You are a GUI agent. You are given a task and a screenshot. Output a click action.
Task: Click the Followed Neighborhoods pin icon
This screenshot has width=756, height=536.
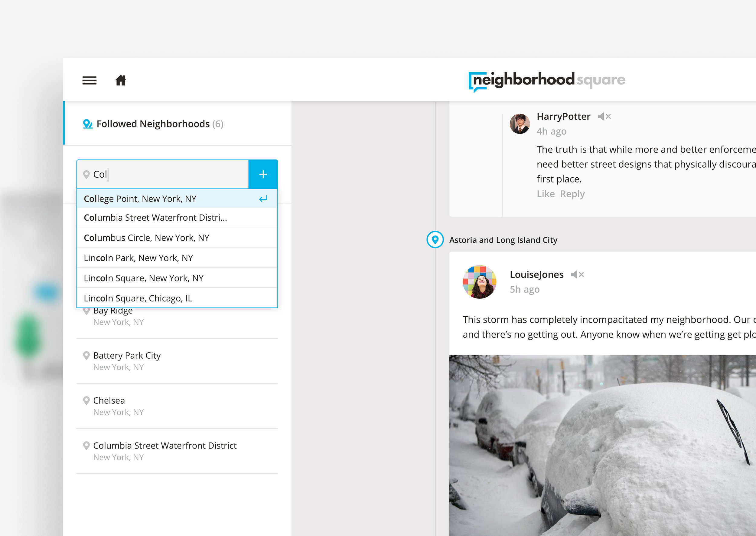click(88, 124)
